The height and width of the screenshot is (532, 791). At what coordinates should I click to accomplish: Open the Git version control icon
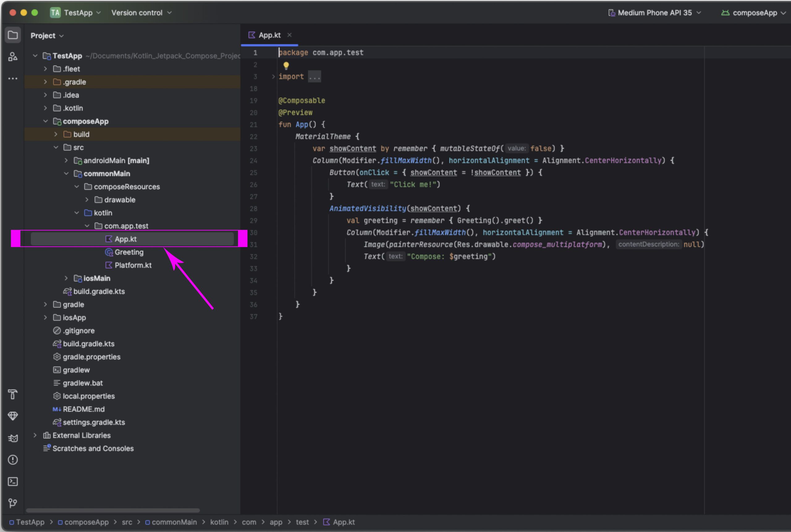click(x=13, y=503)
